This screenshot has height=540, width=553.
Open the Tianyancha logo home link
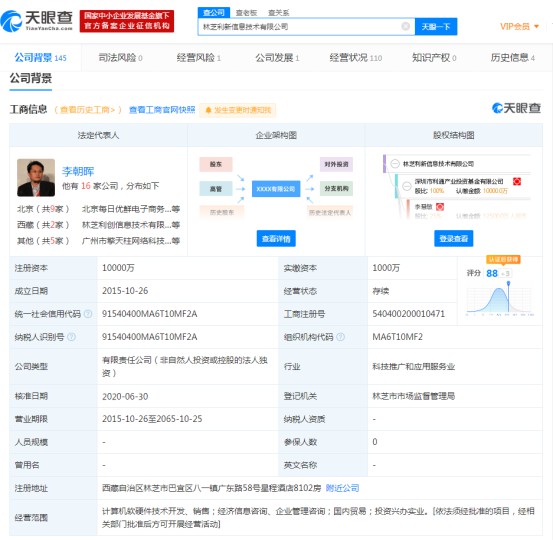point(37,21)
